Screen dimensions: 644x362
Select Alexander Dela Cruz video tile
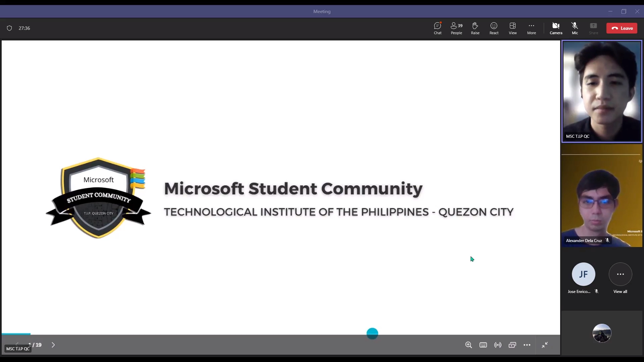tap(602, 196)
